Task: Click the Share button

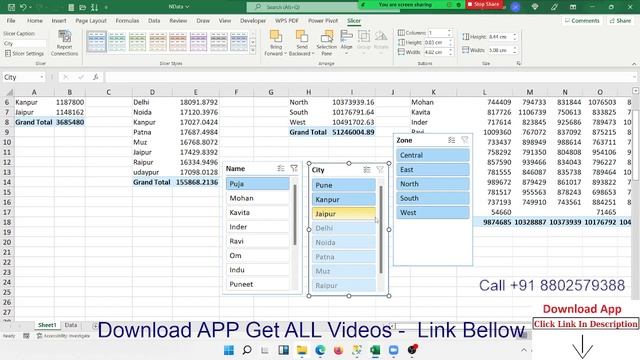Action: click(620, 20)
